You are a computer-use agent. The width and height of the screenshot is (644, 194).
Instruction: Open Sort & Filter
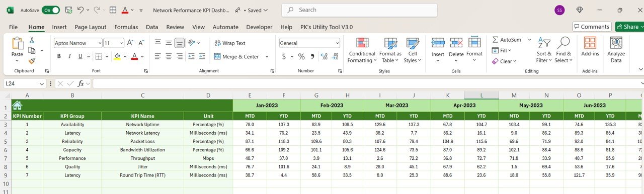[544, 50]
